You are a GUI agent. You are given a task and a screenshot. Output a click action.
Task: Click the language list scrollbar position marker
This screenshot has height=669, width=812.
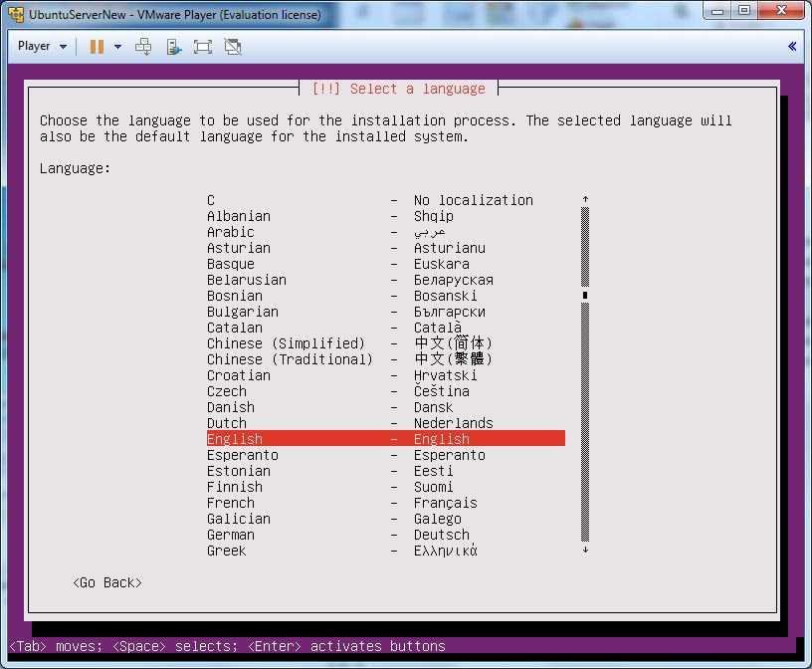585,296
